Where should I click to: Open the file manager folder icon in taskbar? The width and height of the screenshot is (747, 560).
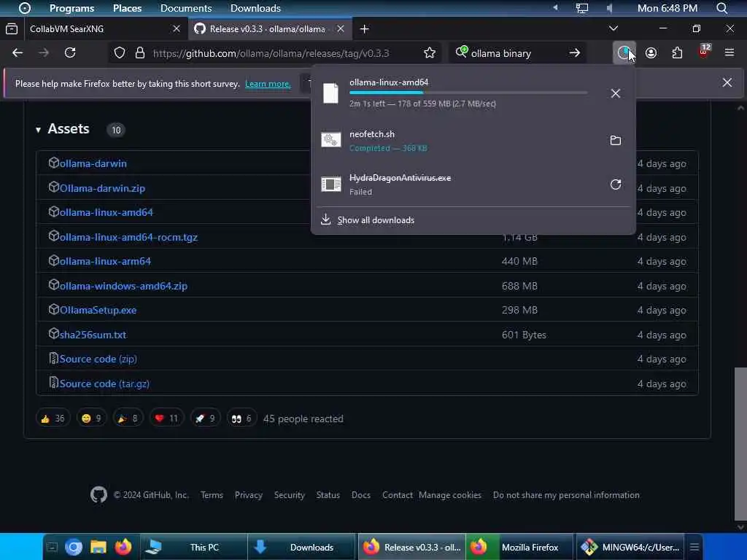[98, 547]
